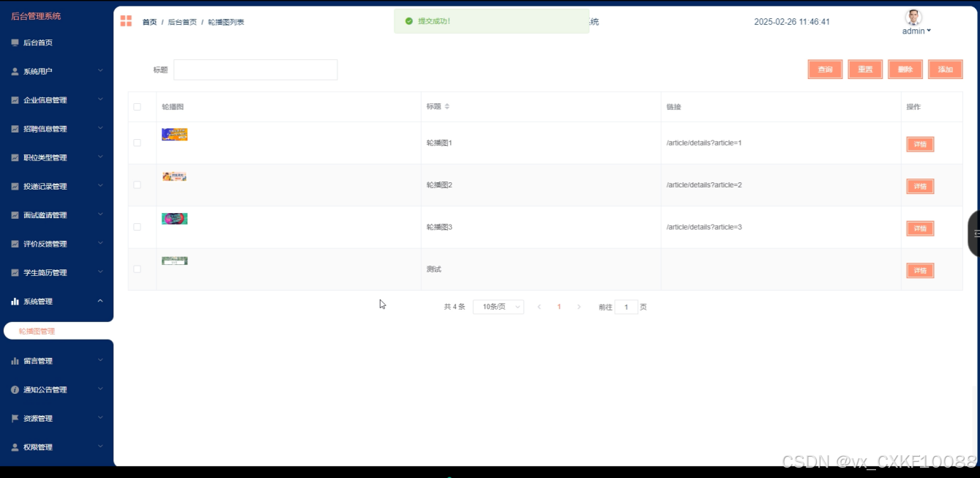Click the bar chart icon beside 系统管理
Image resolution: width=980 pixels, height=478 pixels.
pos(15,302)
